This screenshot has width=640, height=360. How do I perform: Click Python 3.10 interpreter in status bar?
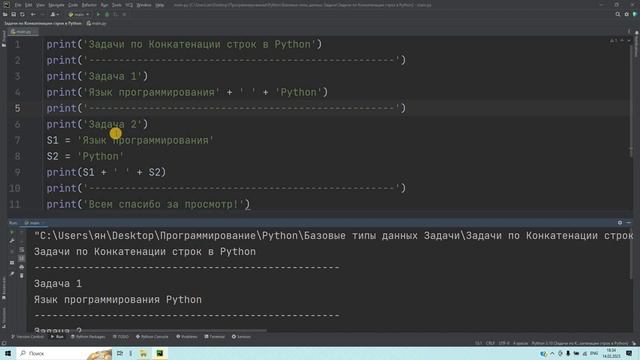click(x=580, y=343)
